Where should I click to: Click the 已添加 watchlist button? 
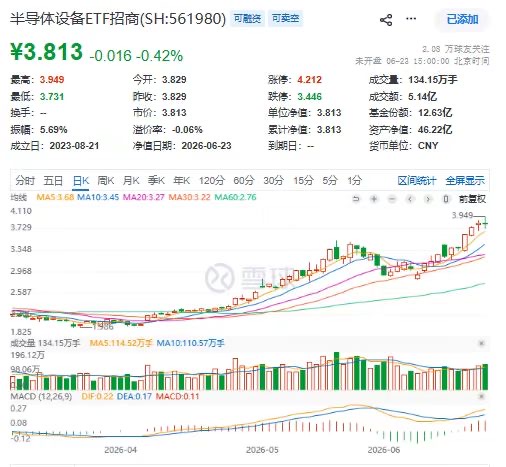tap(462, 19)
